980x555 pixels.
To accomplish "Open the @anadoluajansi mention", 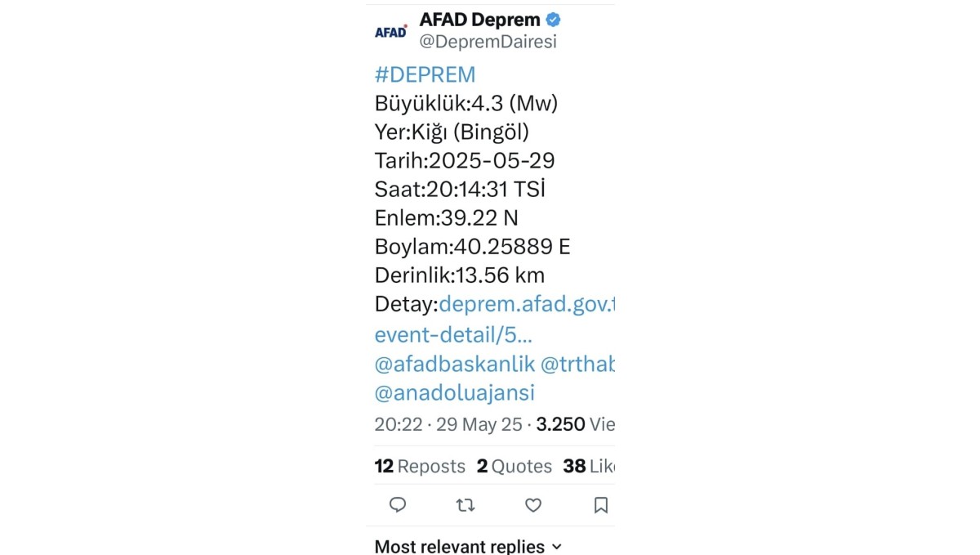I will (454, 393).
